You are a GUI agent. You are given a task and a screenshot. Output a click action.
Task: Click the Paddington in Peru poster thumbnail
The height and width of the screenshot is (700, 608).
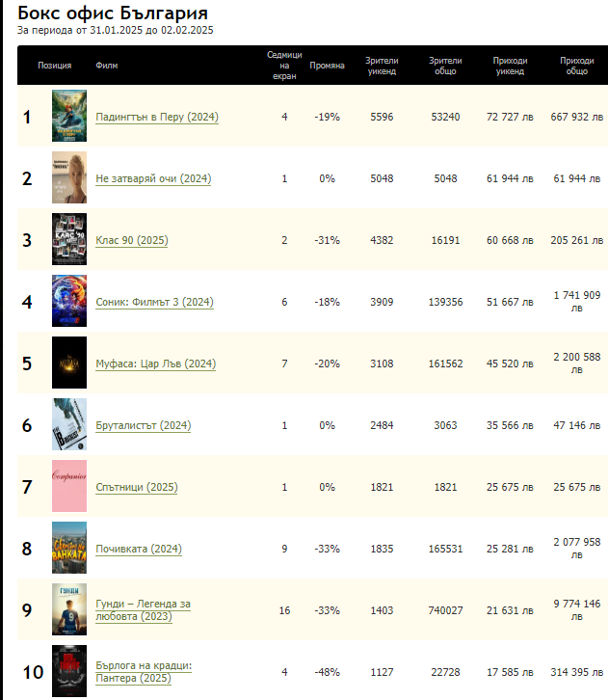[69, 117]
